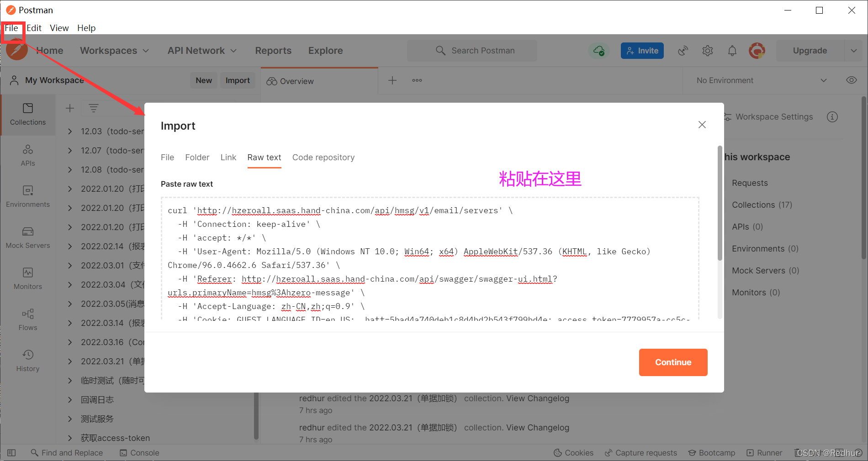Expand the 12.03 (todo-ser collection
Screen dimensions: 868x461
(70, 131)
